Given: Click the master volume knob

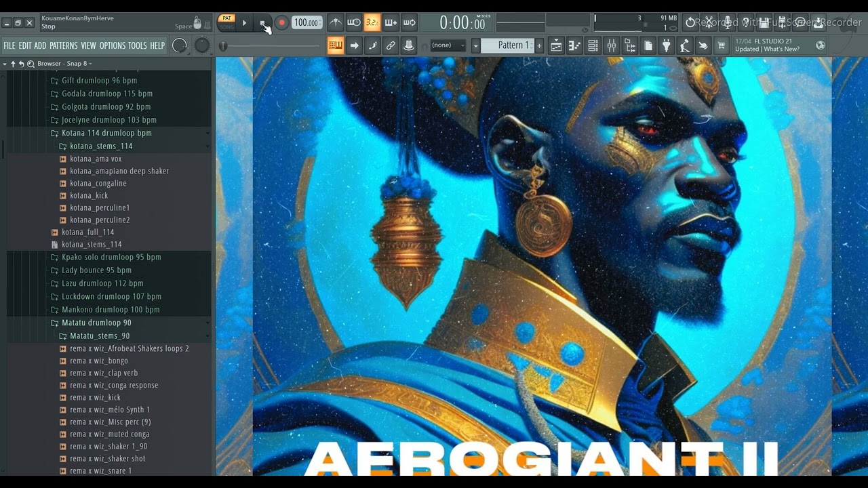Looking at the screenshot, I should [x=180, y=45].
